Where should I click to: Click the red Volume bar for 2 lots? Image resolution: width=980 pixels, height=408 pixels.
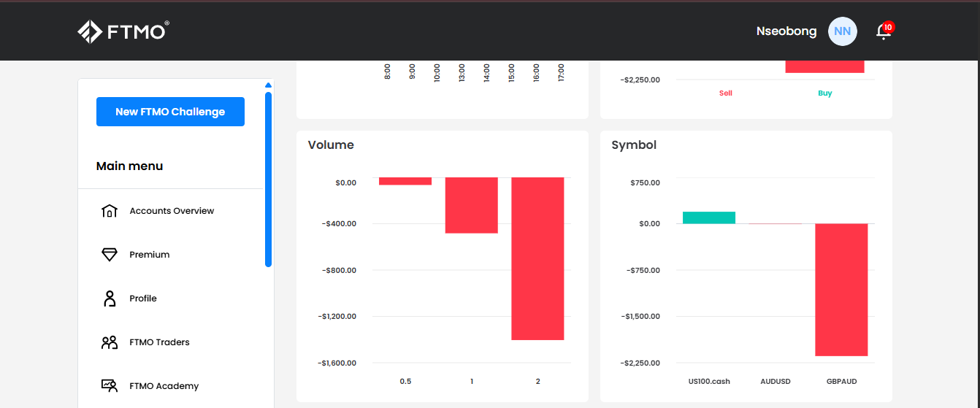click(537, 258)
